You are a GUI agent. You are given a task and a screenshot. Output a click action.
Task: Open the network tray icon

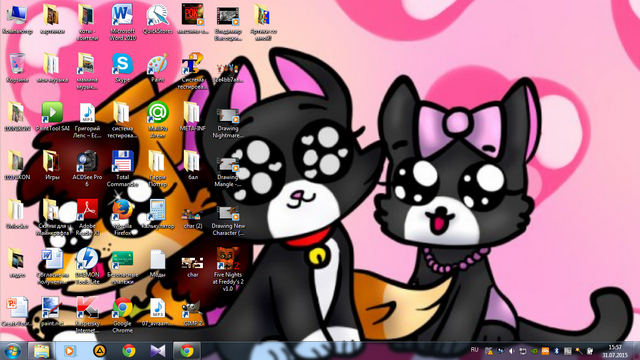[522, 351]
